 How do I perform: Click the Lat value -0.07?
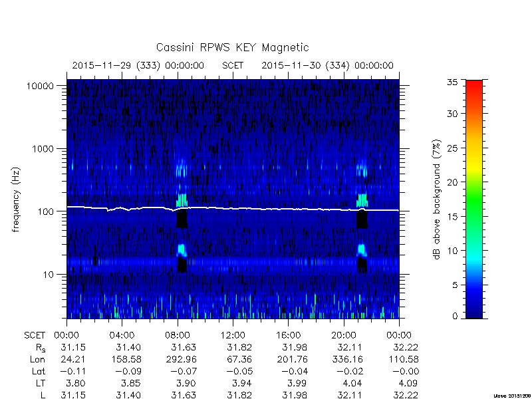182,371
